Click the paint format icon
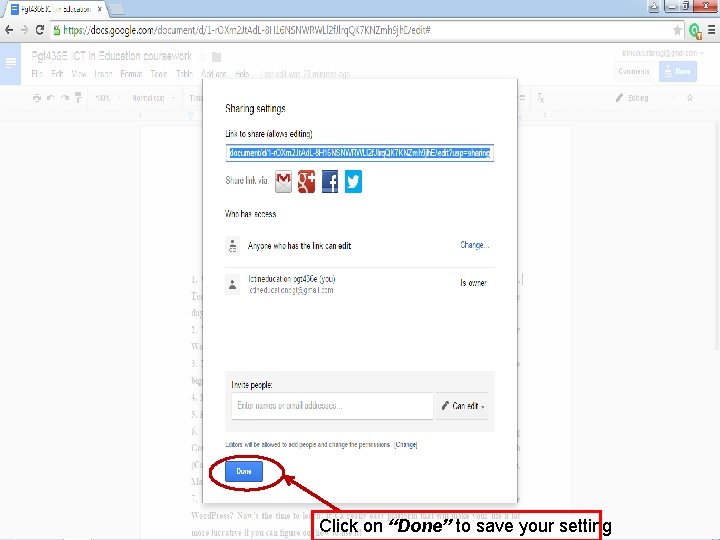This screenshot has width=720, height=540. click(79, 97)
